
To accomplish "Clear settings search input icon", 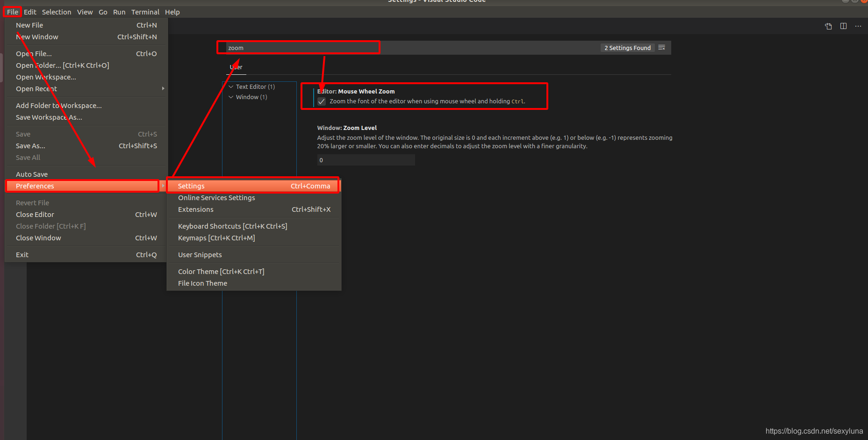I will tap(661, 48).
